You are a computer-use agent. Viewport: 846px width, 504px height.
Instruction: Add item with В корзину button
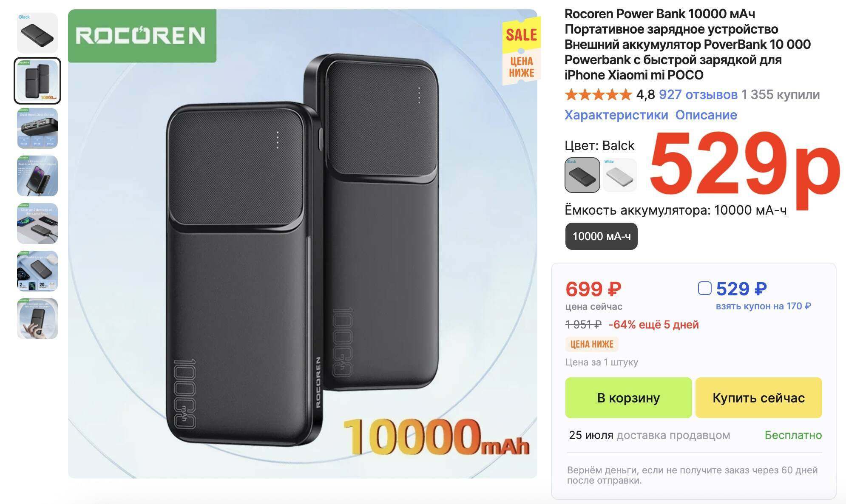pyautogui.click(x=628, y=398)
